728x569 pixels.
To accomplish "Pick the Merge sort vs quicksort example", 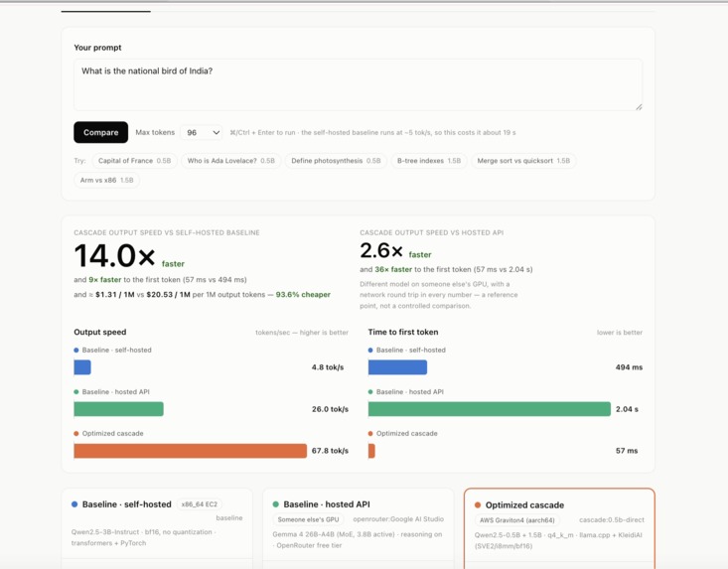I will pyautogui.click(x=523, y=161).
